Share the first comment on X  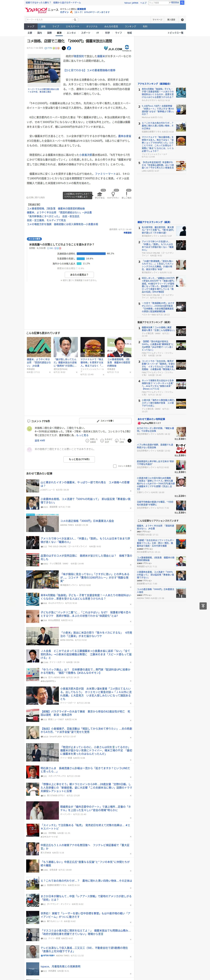(130, 441)
